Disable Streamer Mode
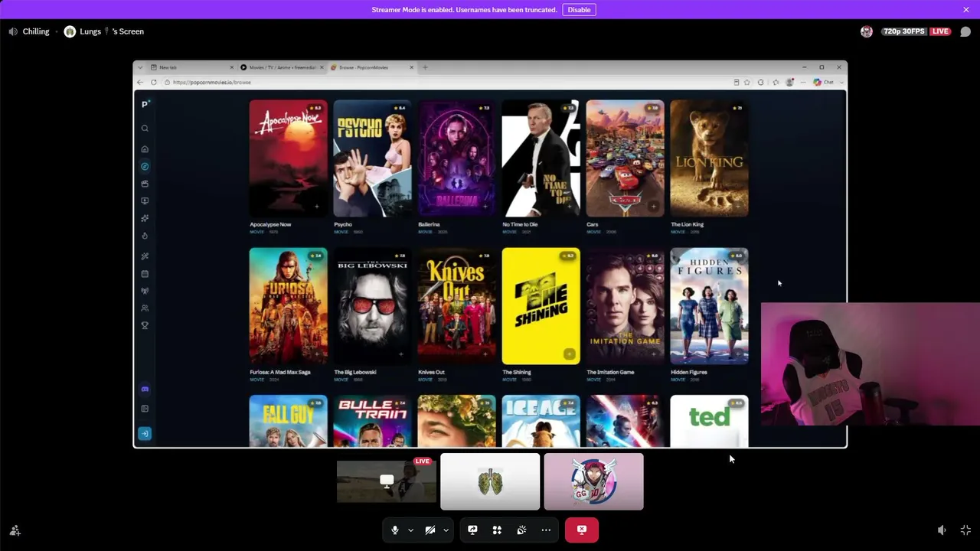The height and width of the screenshot is (551, 980). [579, 10]
